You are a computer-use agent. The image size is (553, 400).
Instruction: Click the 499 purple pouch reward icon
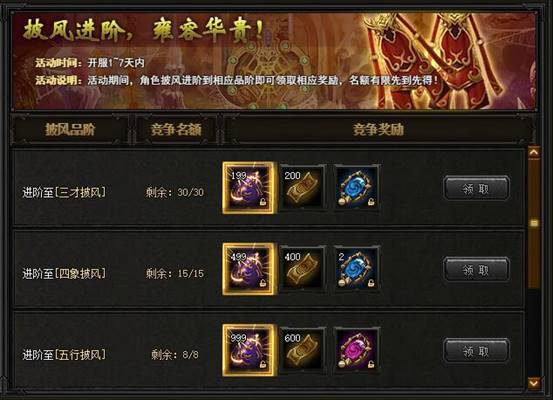(249, 269)
